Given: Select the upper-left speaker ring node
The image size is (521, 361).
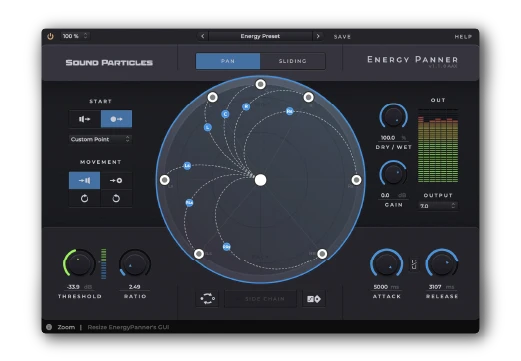Looking at the screenshot, I should click(x=213, y=97).
